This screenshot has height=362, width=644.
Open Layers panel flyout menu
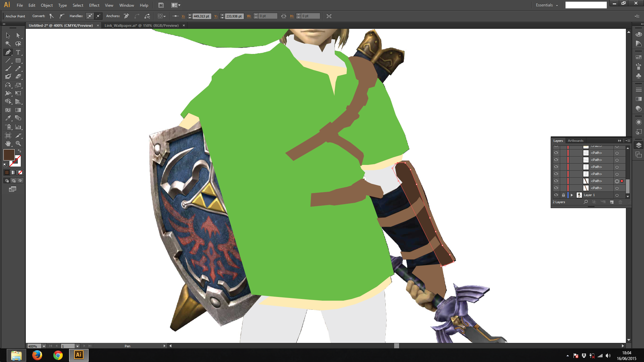(x=628, y=141)
